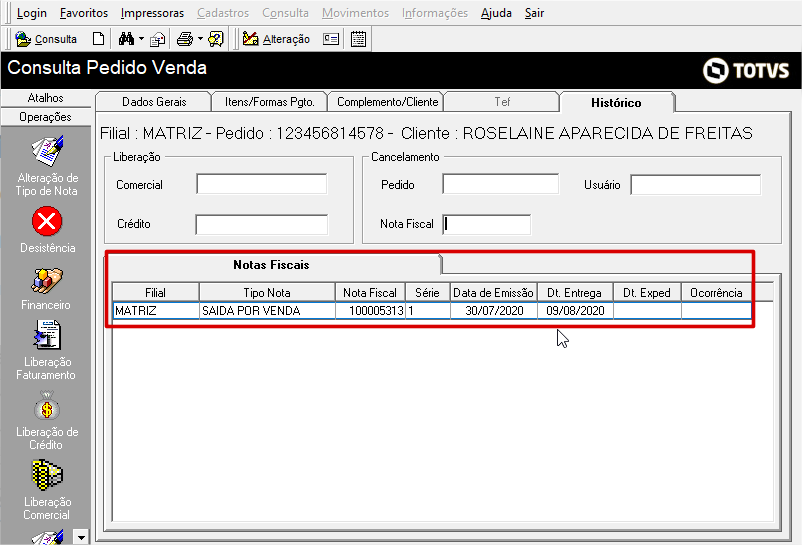Open the Favoritos menu

84,13
